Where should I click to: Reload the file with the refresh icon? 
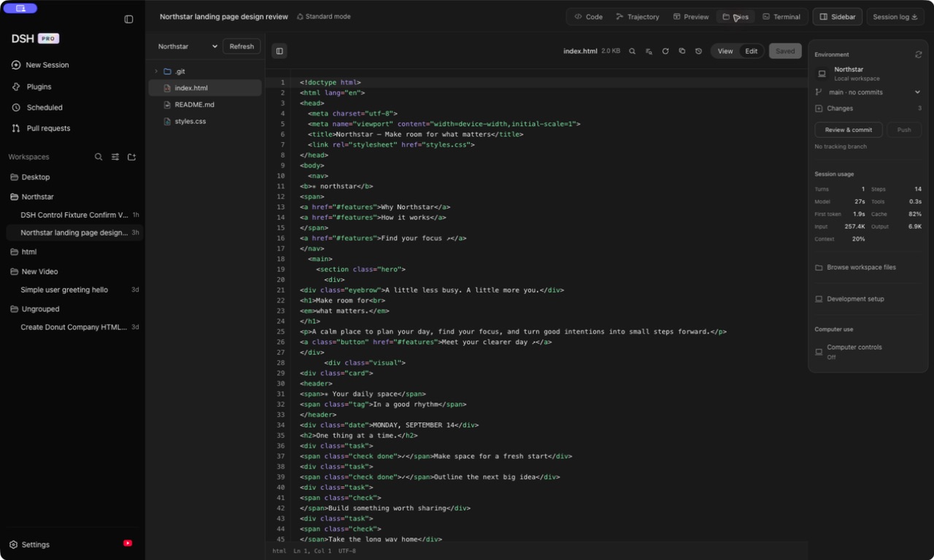click(x=665, y=51)
